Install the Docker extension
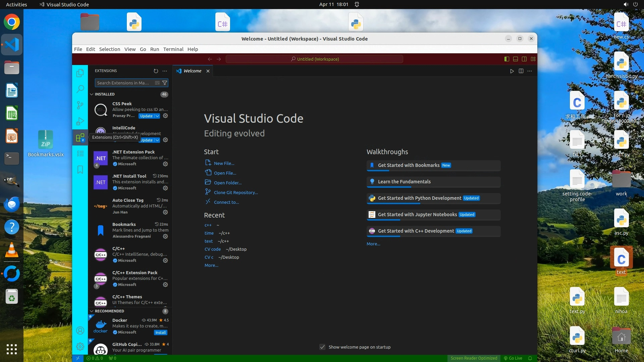Screen dimensions: 644x362 [160, 333]
